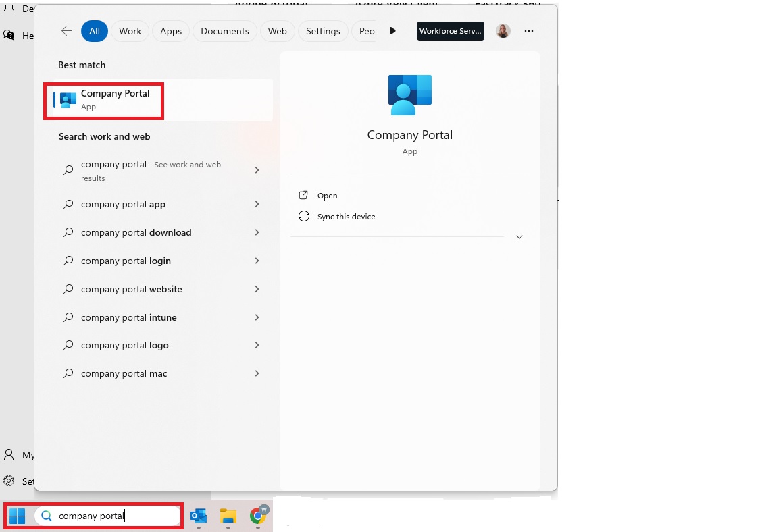Viewport: 764px width, 532px height.
Task: Expand chevron beside 'company portal login'
Action: click(257, 261)
